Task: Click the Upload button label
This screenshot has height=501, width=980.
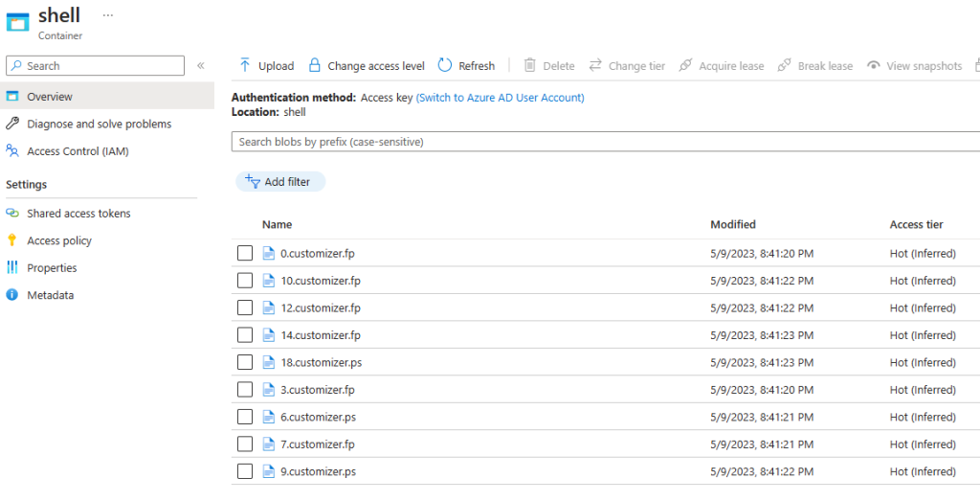Action: click(x=277, y=66)
